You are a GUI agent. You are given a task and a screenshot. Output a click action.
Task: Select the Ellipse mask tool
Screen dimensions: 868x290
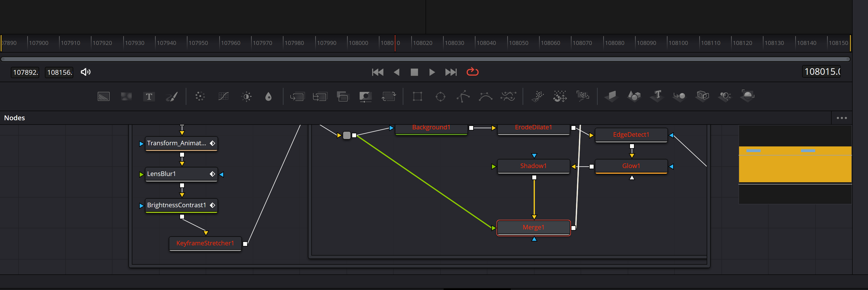(x=440, y=97)
